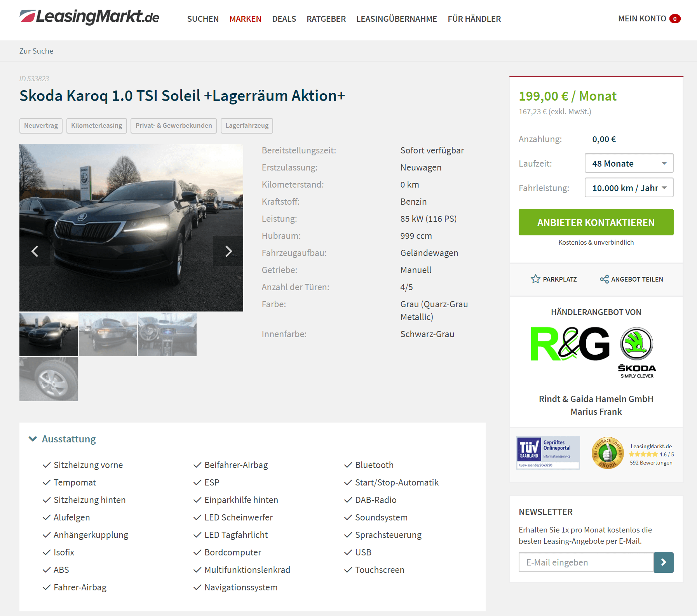Click the DAB-Radio feature
The image size is (697, 616).
point(376,500)
